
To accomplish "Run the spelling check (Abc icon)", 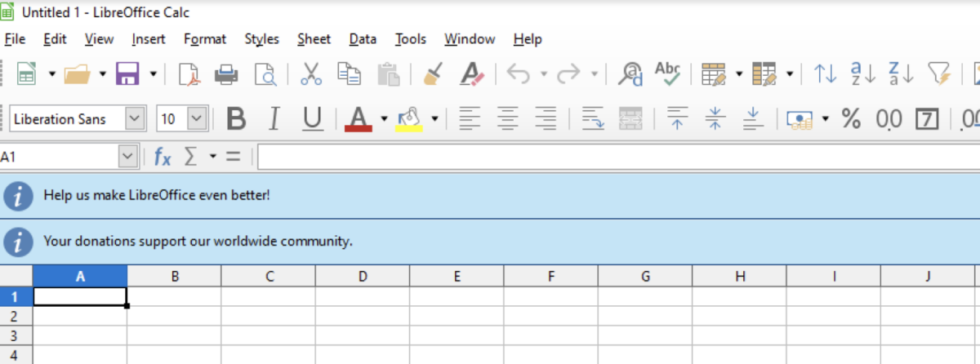I will tap(668, 74).
